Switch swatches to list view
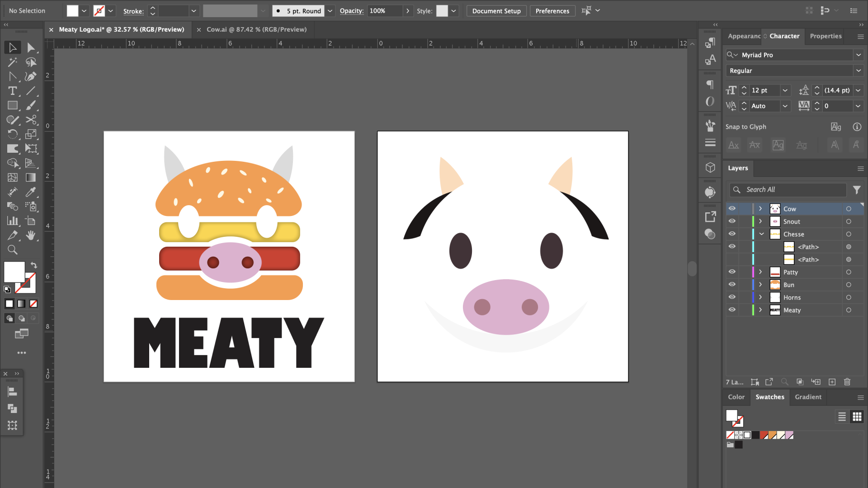Image resolution: width=868 pixels, height=488 pixels. coord(842,417)
